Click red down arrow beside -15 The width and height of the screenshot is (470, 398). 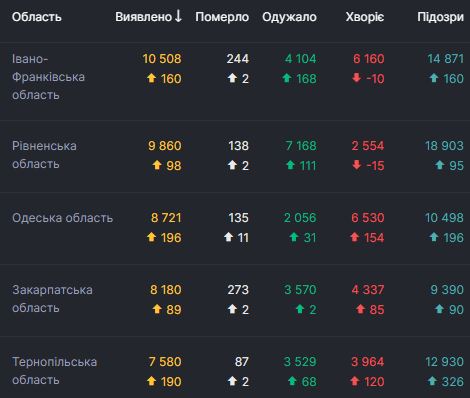pyautogui.click(x=357, y=165)
